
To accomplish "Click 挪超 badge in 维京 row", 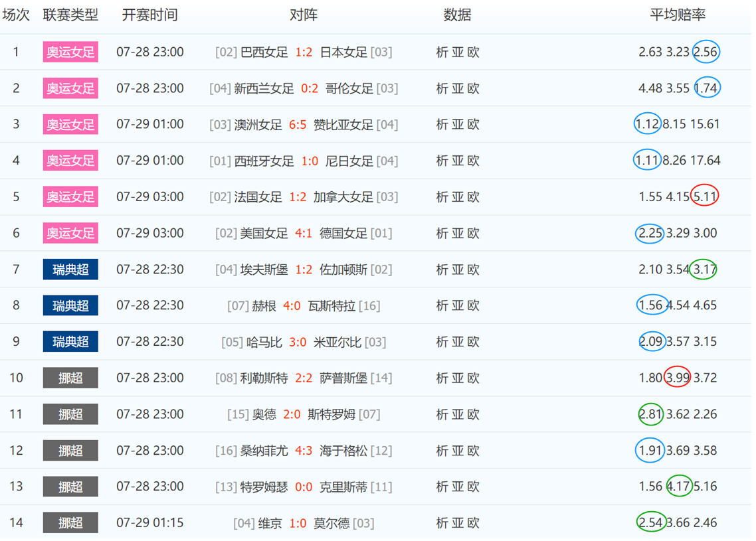I will pos(70,522).
